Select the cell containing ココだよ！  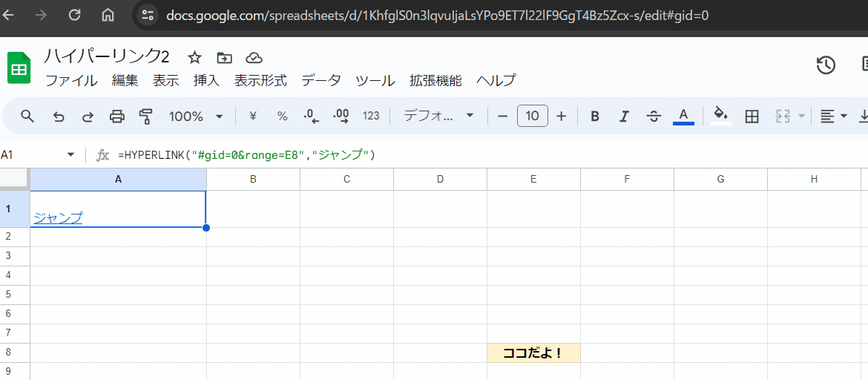coord(533,353)
